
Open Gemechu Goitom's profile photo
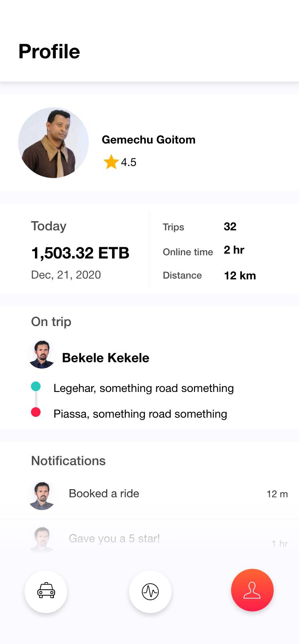tap(53, 143)
